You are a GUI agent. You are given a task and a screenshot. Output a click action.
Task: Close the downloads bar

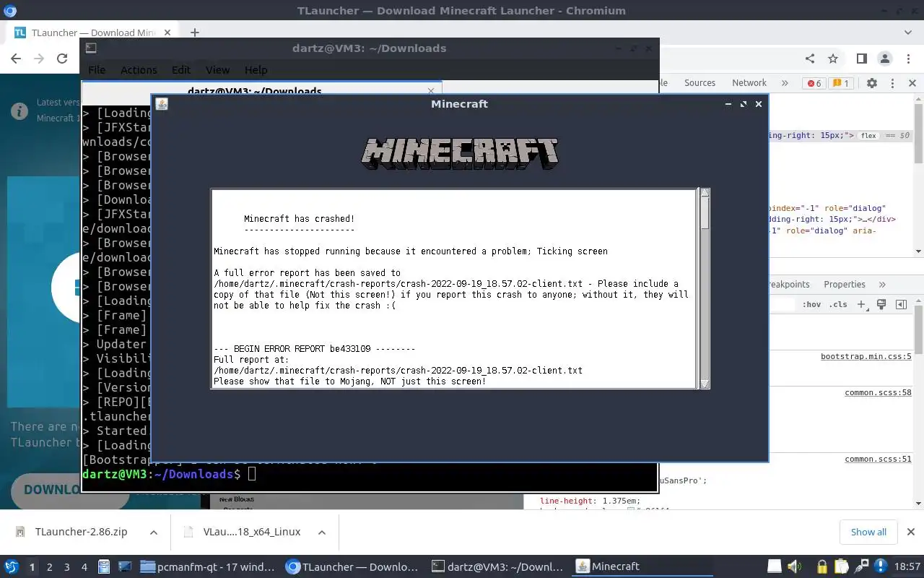pos(912,532)
